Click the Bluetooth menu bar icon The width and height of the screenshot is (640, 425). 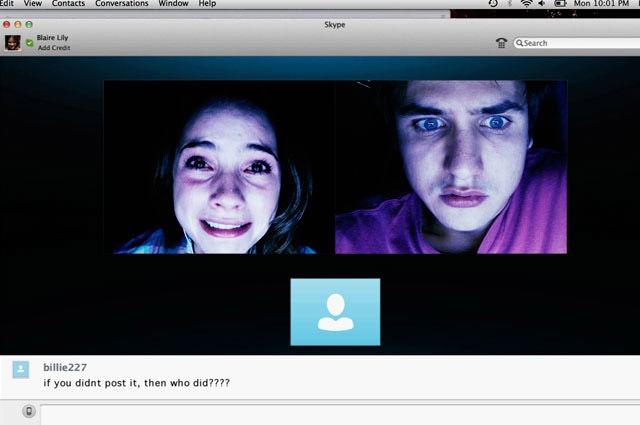(x=509, y=3)
